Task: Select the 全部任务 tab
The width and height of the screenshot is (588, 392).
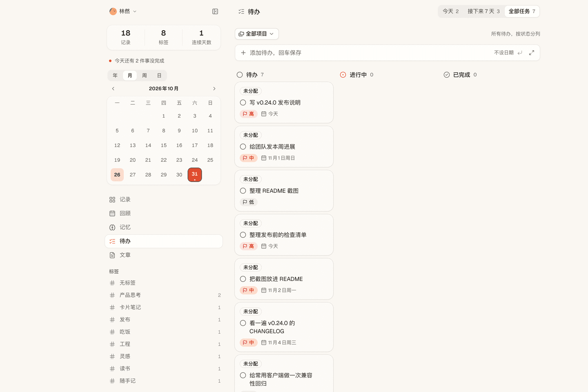Action: pyautogui.click(x=522, y=11)
